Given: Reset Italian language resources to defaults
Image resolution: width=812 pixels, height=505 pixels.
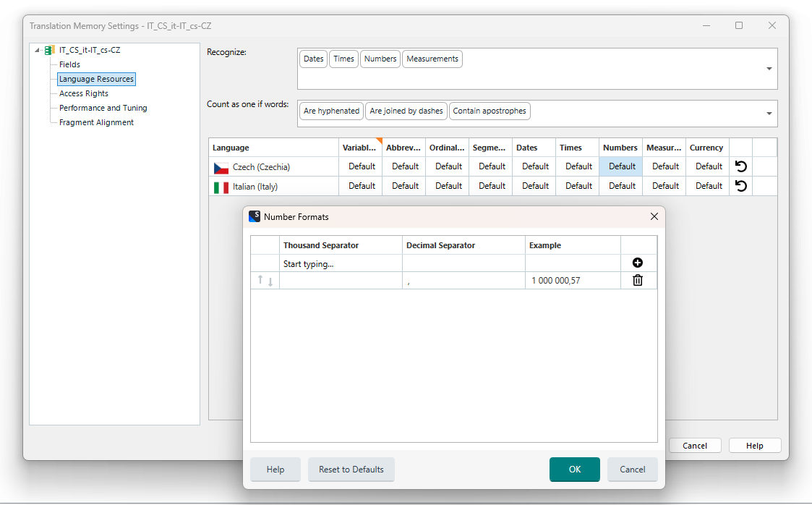Looking at the screenshot, I should 741,186.
